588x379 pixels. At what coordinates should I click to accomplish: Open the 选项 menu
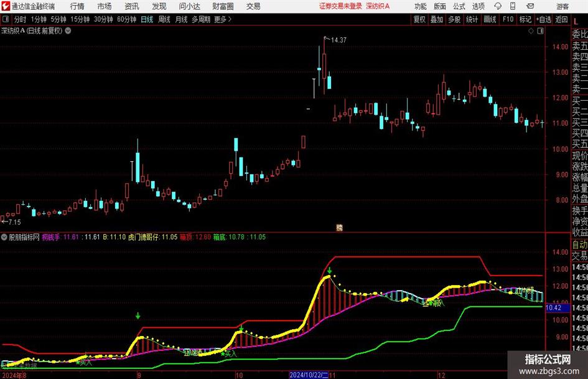(x=478, y=6)
